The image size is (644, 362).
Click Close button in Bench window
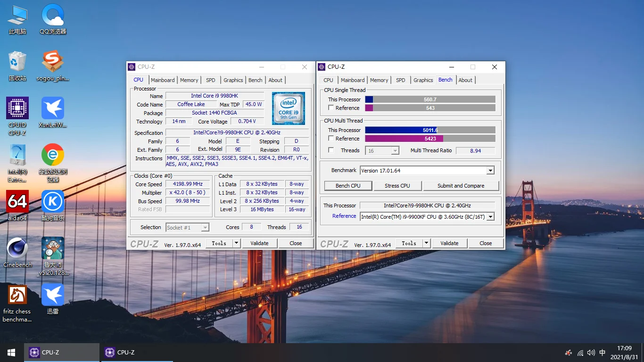pos(486,243)
